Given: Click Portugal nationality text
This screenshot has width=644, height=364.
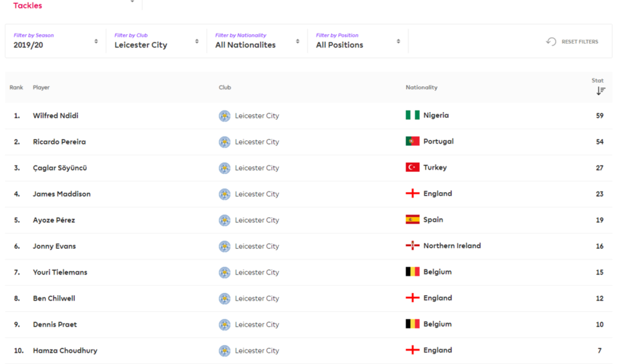Looking at the screenshot, I should (438, 141).
